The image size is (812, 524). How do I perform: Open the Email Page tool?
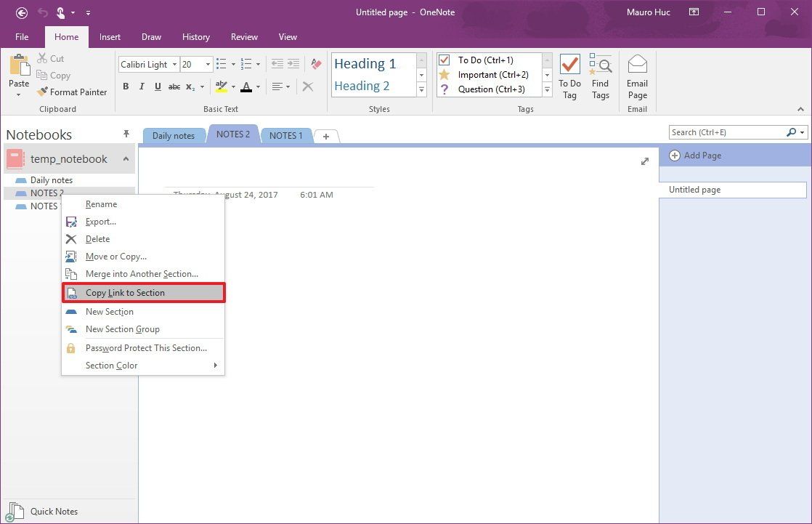pyautogui.click(x=637, y=76)
